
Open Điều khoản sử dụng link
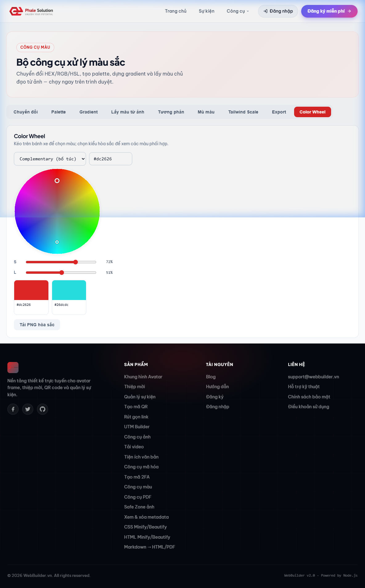(309, 407)
